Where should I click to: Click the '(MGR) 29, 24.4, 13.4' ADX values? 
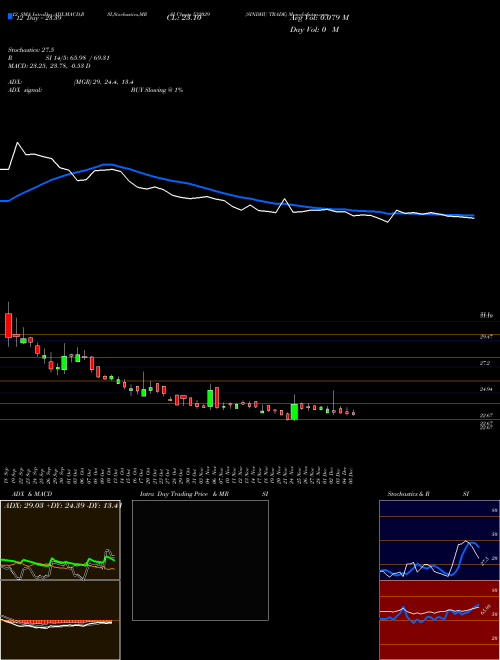[104, 82]
